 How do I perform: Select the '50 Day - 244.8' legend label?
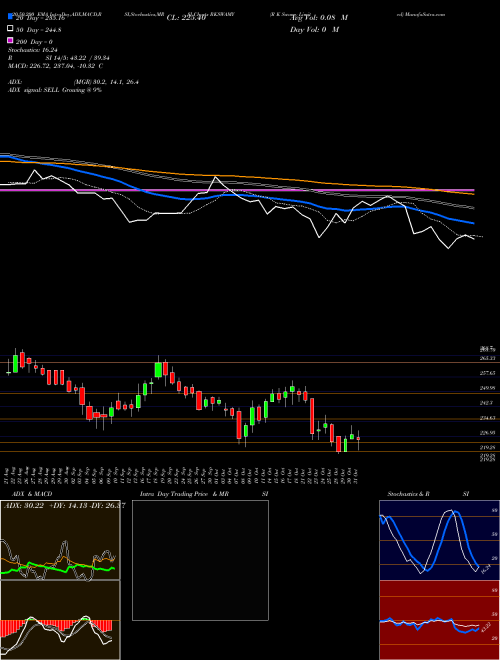(39, 30)
